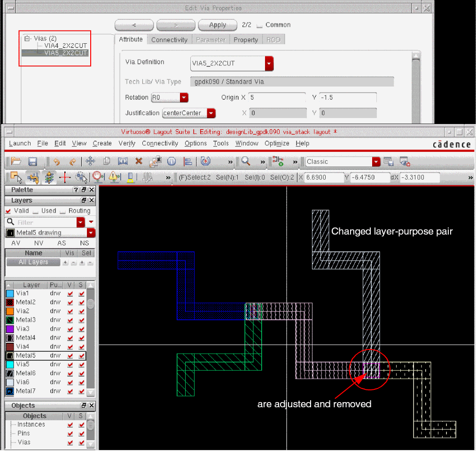Open the Optimize menu
Screen dimensions: 476x451
(x=277, y=143)
